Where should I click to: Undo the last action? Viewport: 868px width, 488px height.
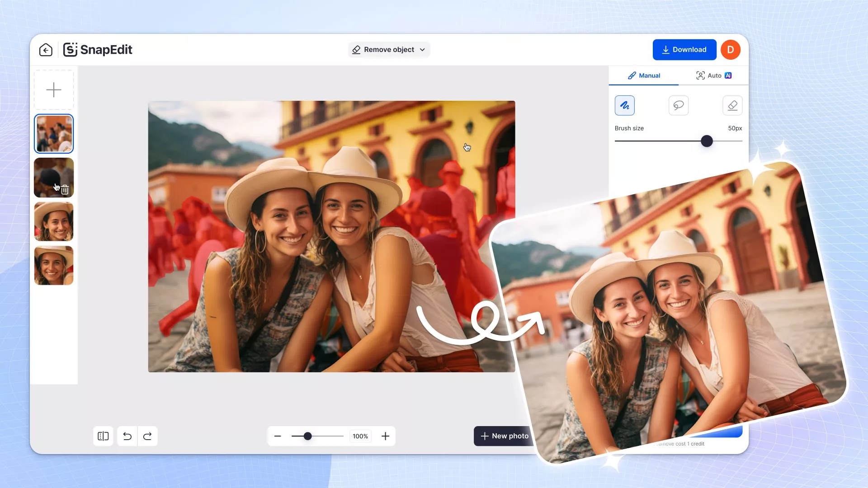127,436
